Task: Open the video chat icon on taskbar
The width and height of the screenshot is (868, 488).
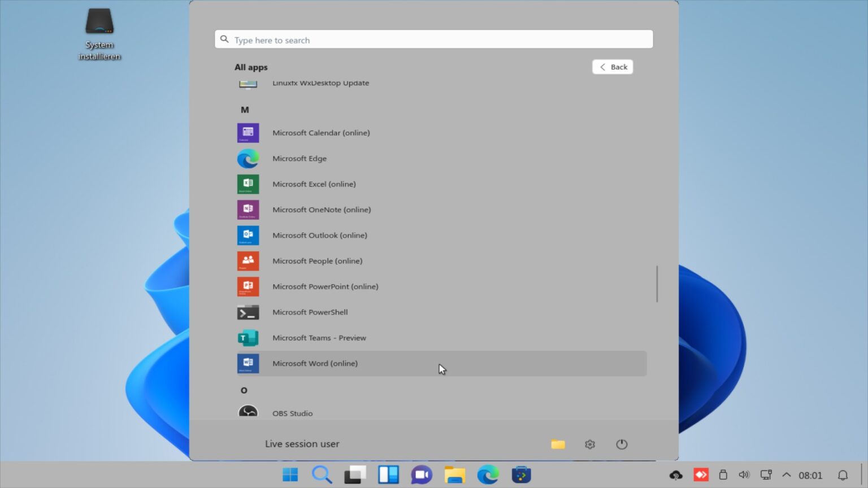Action: pos(422,475)
